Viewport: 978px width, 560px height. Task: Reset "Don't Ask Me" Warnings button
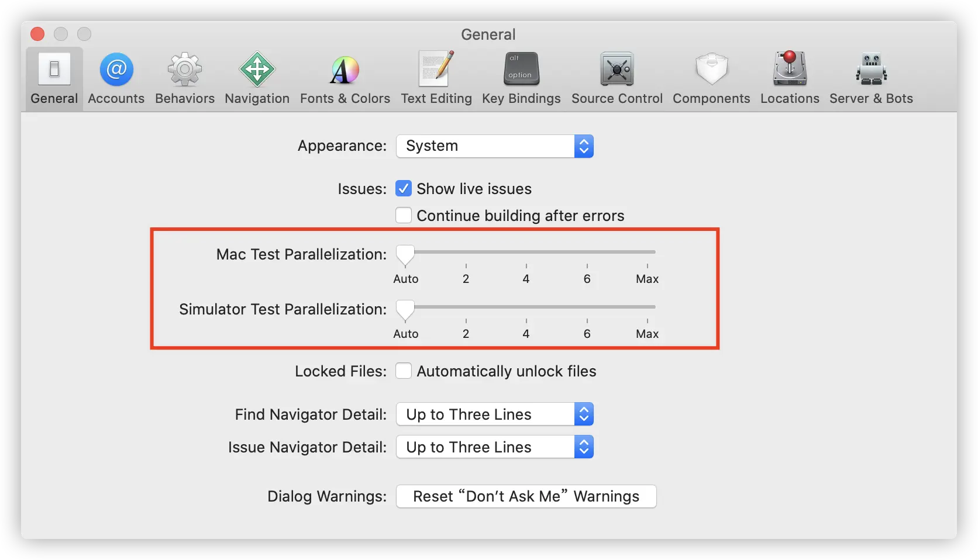point(526,496)
